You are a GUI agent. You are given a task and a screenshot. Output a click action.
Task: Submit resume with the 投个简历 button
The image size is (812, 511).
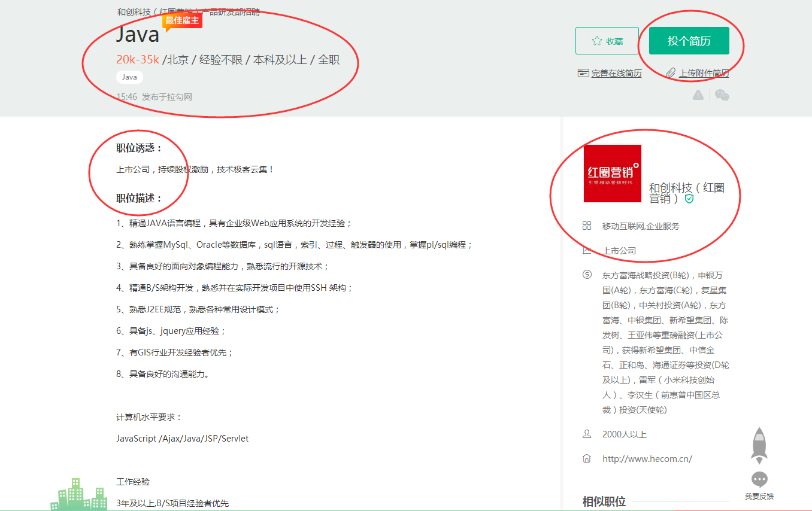pyautogui.click(x=689, y=41)
